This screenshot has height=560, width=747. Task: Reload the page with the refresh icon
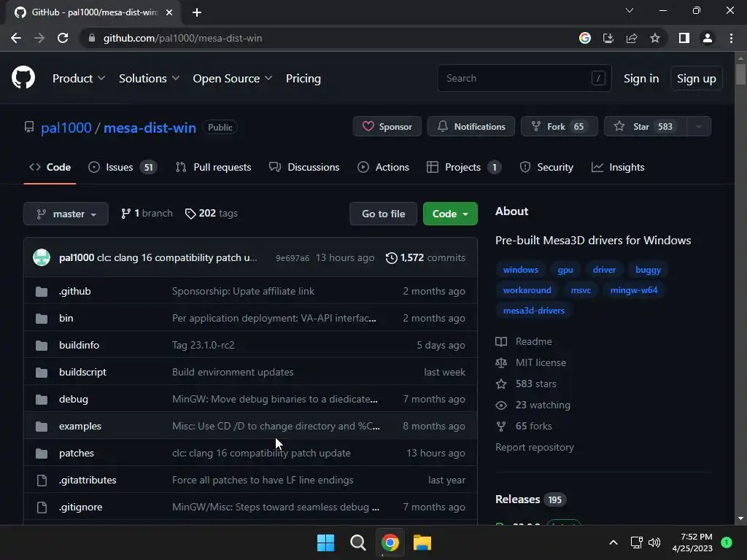[x=63, y=38]
